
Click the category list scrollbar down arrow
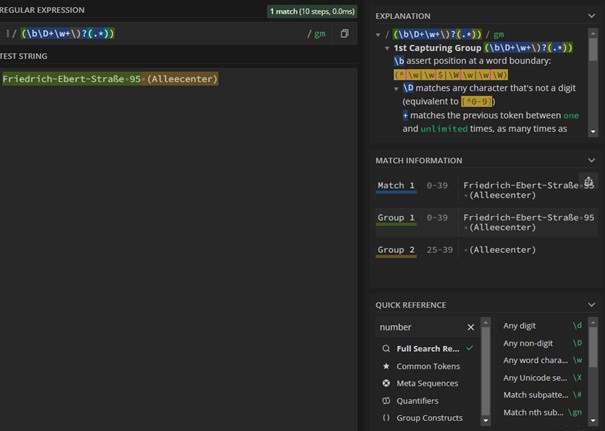[x=486, y=421]
